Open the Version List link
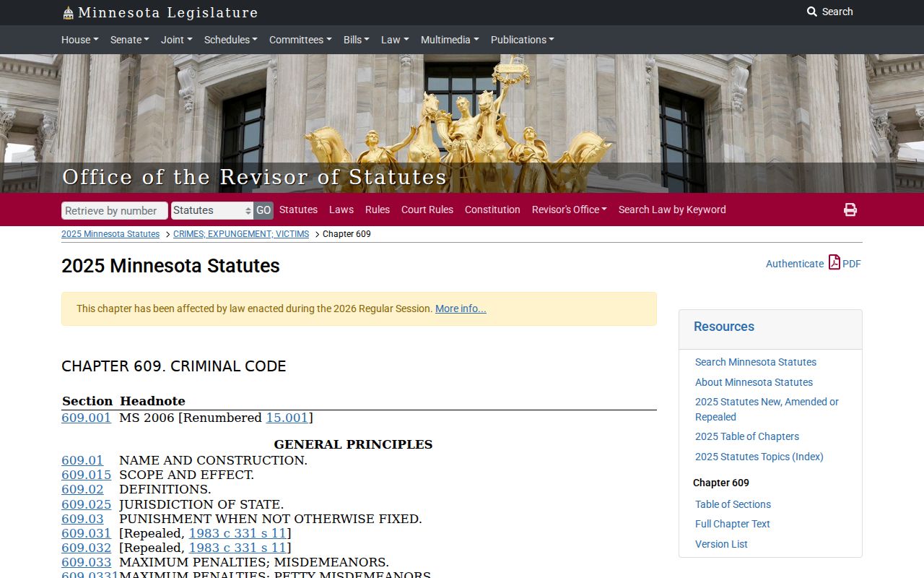Image resolution: width=924 pixels, height=578 pixels. (x=721, y=544)
